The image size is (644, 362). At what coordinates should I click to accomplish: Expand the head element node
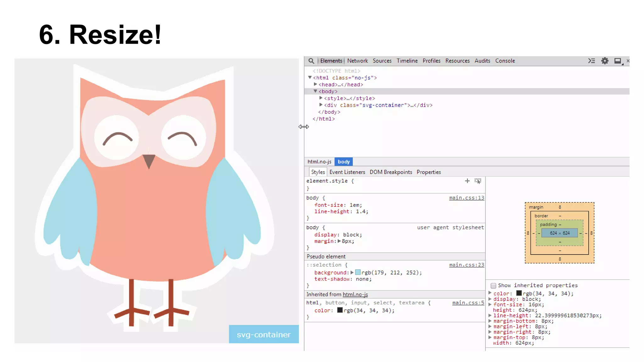(315, 84)
